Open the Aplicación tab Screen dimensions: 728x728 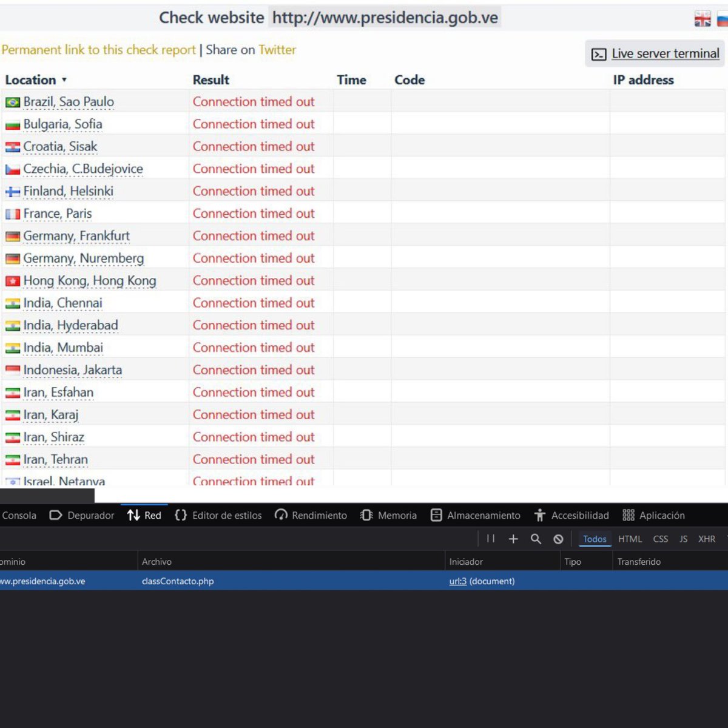pyautogui.click(x=654, y=515)
